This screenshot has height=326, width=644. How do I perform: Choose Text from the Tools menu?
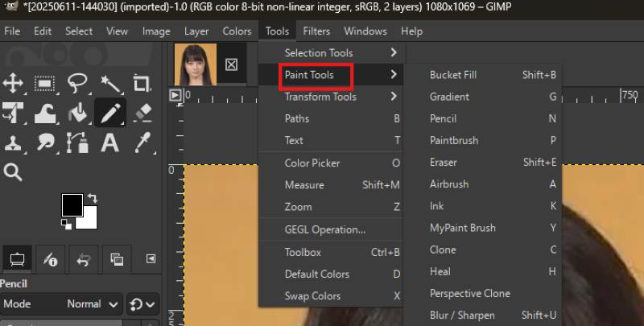pyautogui.click(x=332, y=140)
